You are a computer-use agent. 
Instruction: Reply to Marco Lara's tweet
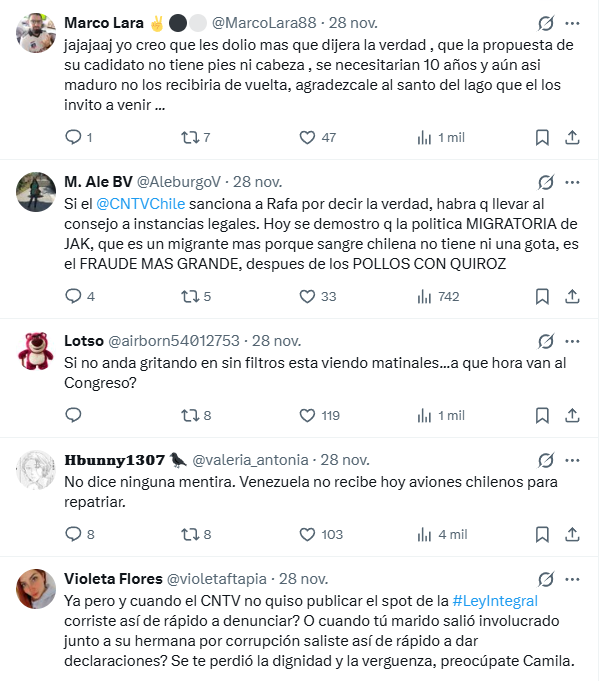tap(73, 137)
